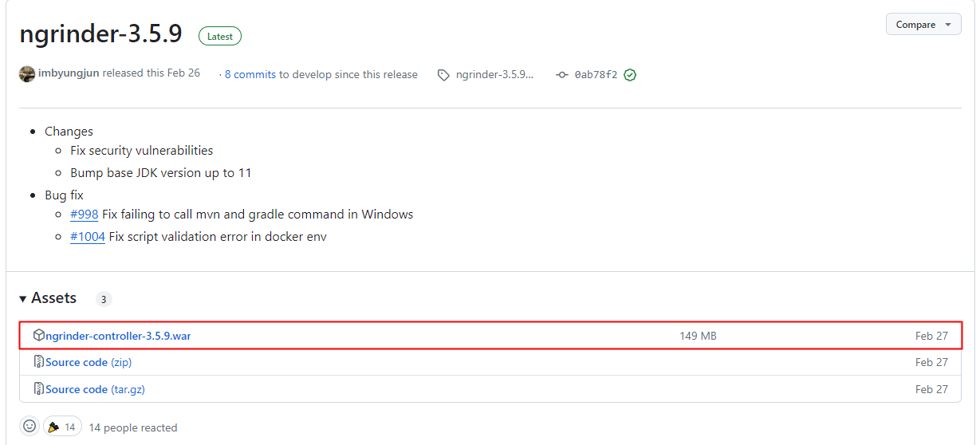Open the ngrinder-3.5.9 tag link
Screen dimensions: 980x445
tap(494, 74)
